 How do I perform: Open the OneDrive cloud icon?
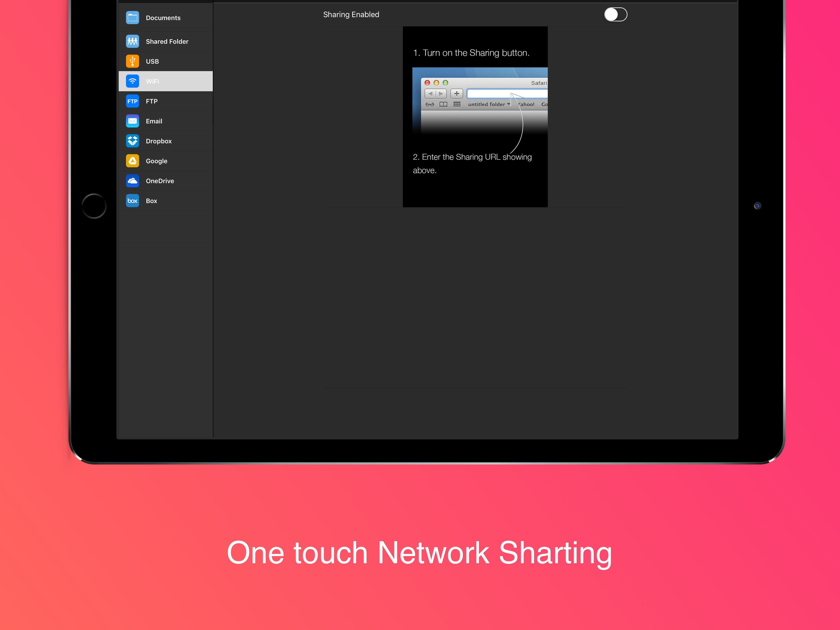(132, 181)
